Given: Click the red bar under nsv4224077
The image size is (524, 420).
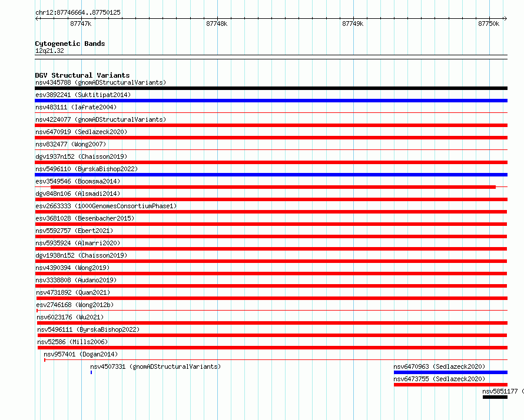Looking at the screenshot, I should pos(271,125).
